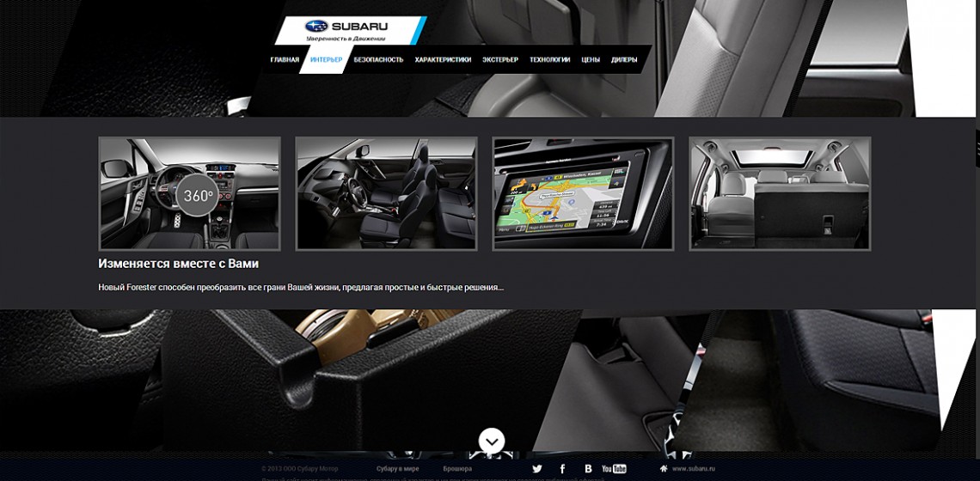Go to the Цены page
This screenshot has width=980, height=481.
pos(590,60)
